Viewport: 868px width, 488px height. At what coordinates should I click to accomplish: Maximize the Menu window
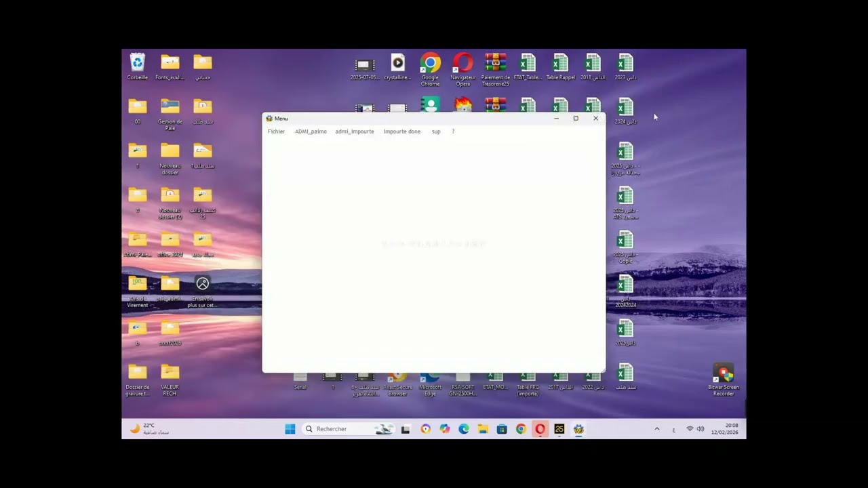pyautogui.click(x=576, y=119)
